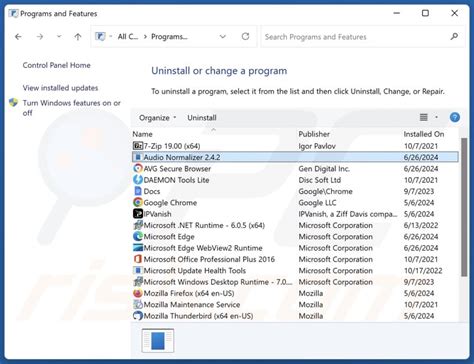Expand the address bar history dropdown
Viewport: 474px width, 364px height.
coord(223,36)
